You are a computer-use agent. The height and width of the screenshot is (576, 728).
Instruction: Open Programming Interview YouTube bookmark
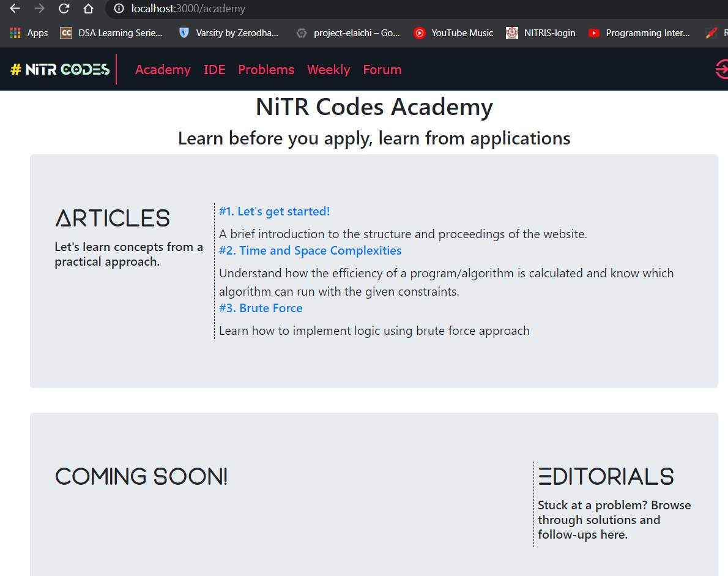[639, 33]
